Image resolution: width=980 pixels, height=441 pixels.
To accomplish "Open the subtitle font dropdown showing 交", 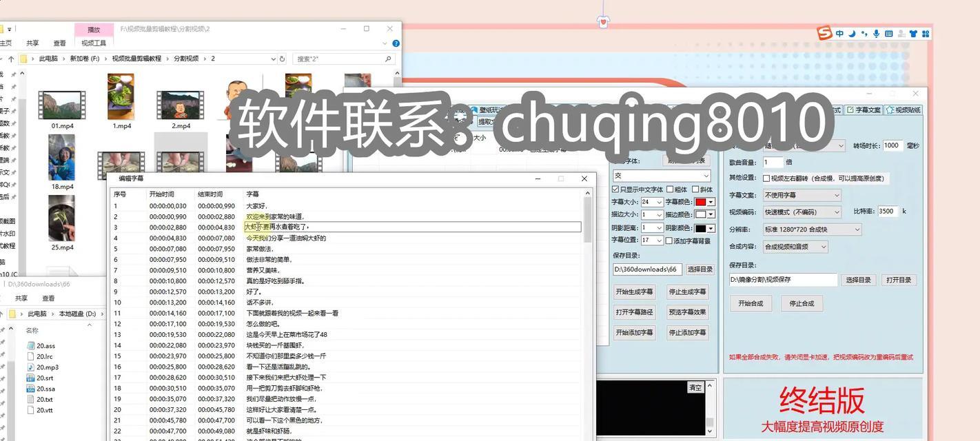I will [662, 176].
